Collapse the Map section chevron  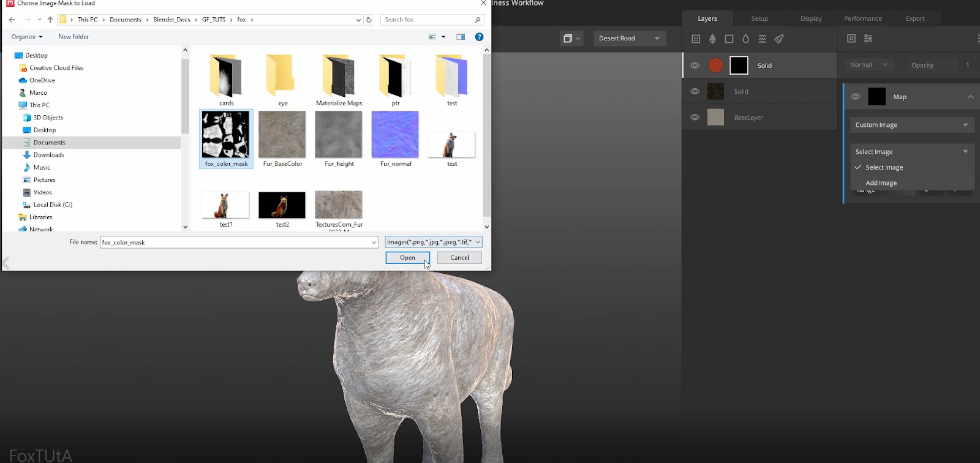pos(970,97)
